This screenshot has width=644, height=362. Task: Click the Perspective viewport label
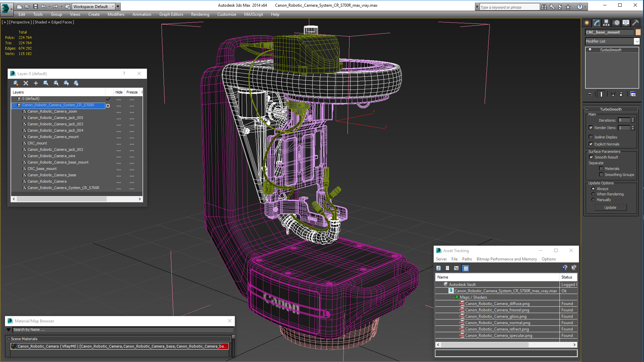click(20, 22)
